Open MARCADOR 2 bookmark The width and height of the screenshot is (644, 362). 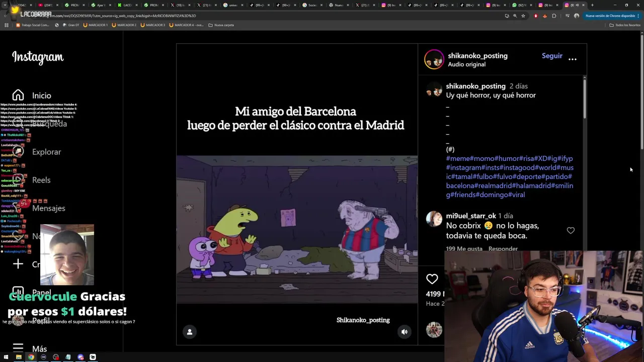(x=124, y=25)
